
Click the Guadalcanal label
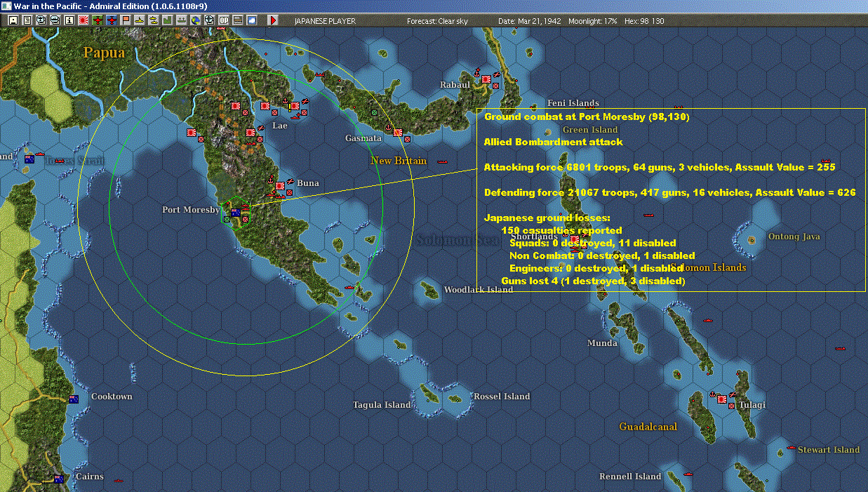pos(648,426)
